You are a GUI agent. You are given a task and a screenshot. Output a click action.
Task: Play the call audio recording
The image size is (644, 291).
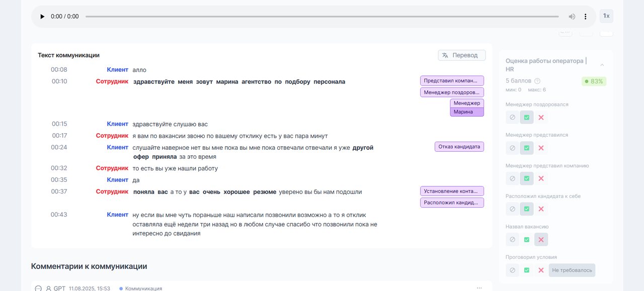pyautogui.click(x=42, y=17)
